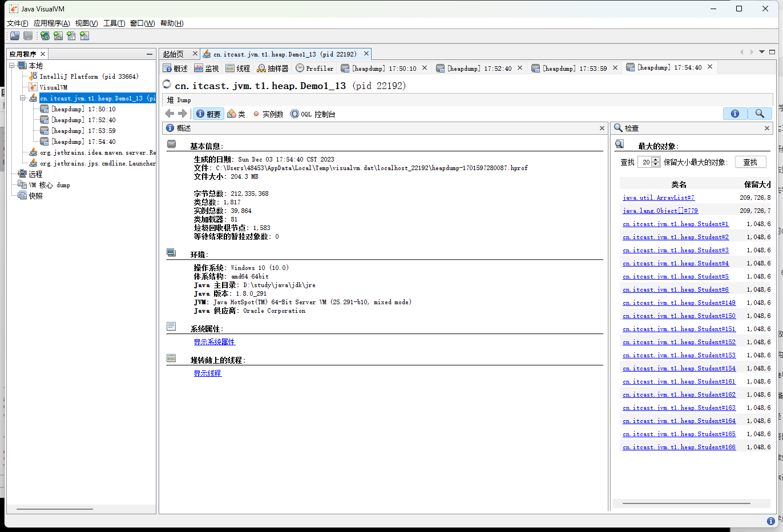Open the 文件(F) menu

tap(17, 23)
